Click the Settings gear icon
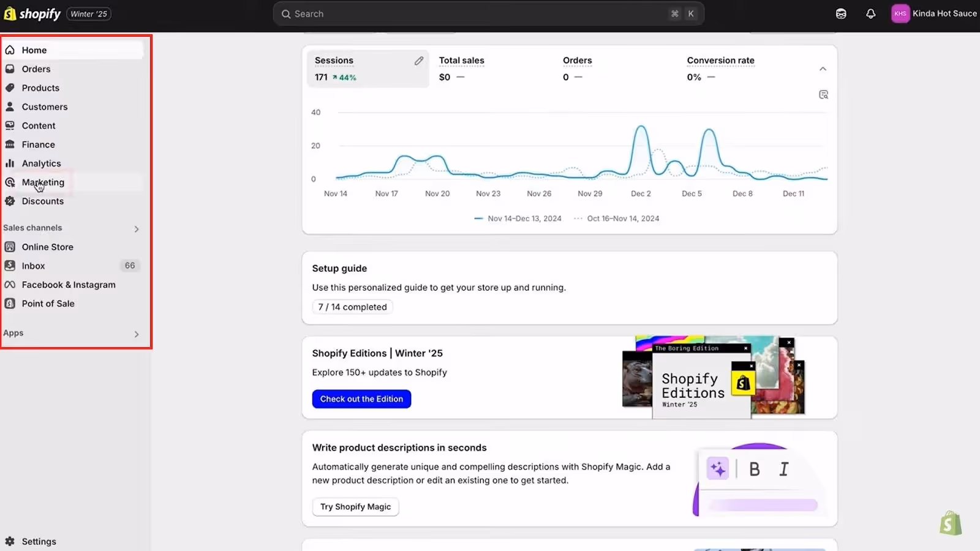Screen dimensions: 980x551 pyautogui.click(x=10, y=541)
